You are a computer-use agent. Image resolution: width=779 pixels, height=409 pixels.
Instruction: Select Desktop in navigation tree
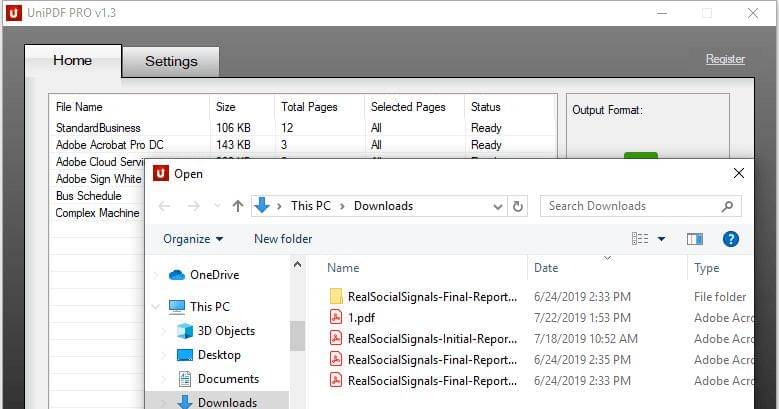coord(219,355)
